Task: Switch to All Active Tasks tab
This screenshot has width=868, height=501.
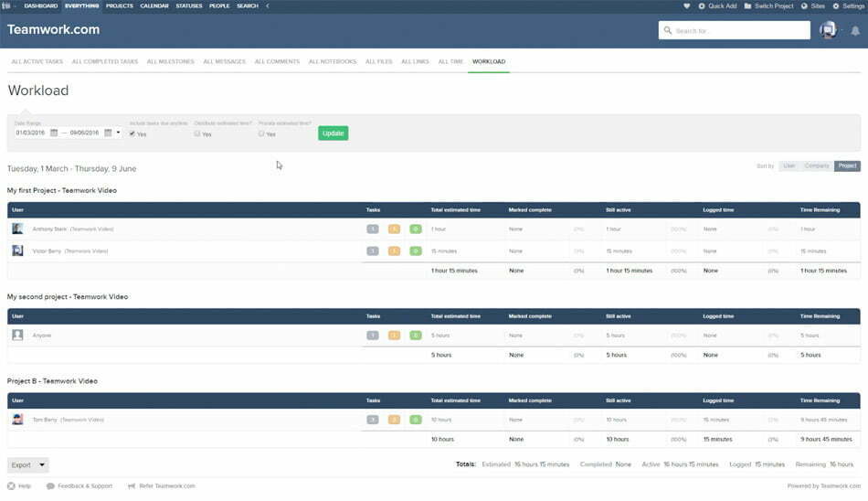Action: [37, 61]
